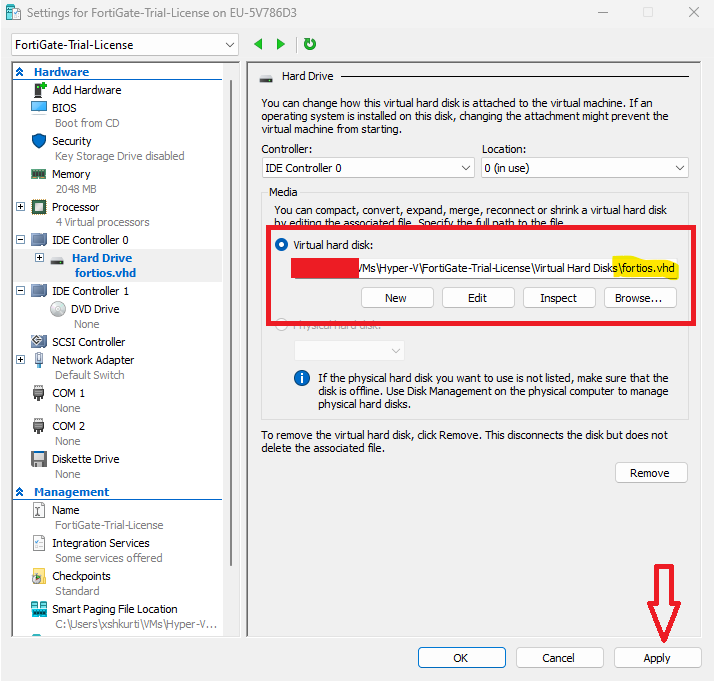Select the Add Hardware tree item
Viewport: 715px width, 681px height.
pos(87,90)
